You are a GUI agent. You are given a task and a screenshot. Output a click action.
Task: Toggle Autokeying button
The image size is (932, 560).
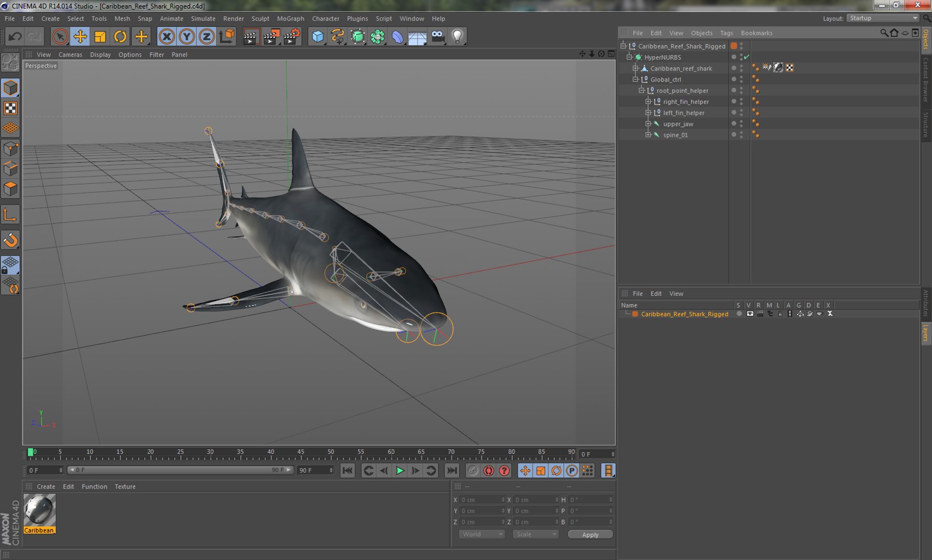488,470
